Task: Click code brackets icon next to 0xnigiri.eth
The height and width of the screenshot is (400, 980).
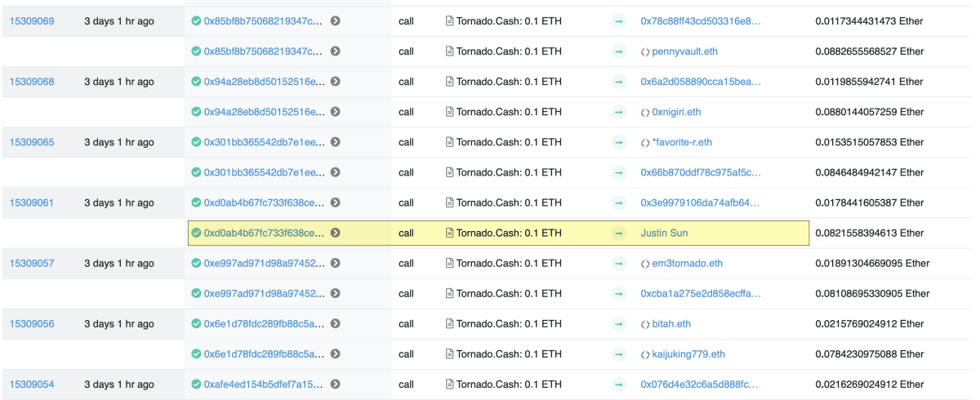Action: 645,112
